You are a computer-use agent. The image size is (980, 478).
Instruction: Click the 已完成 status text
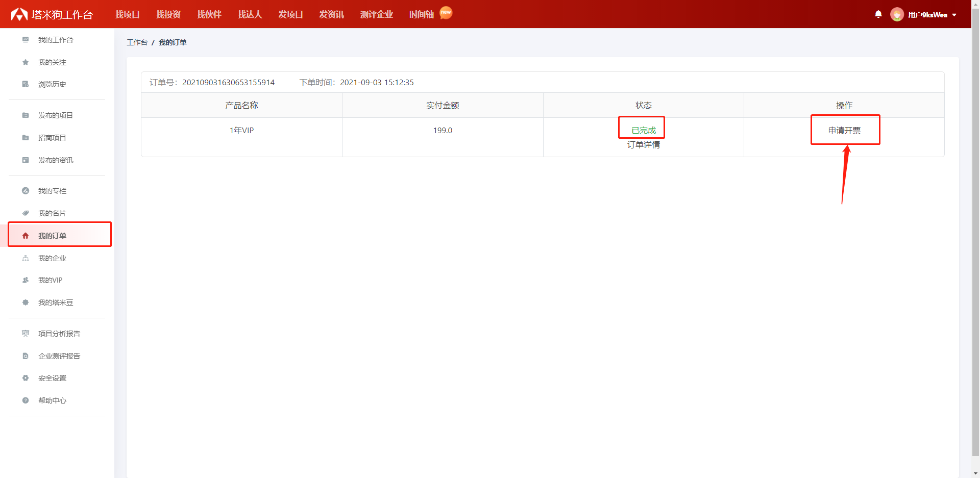643,131
